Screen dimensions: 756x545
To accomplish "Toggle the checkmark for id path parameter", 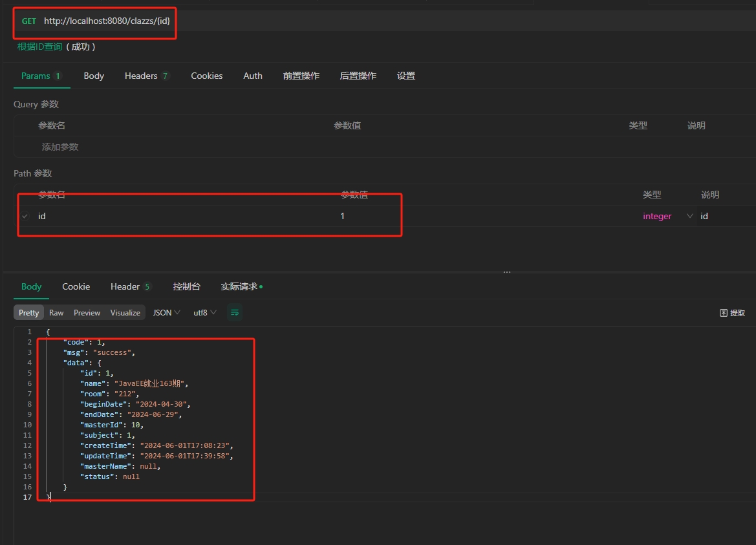I will click(x=25, y=216).
